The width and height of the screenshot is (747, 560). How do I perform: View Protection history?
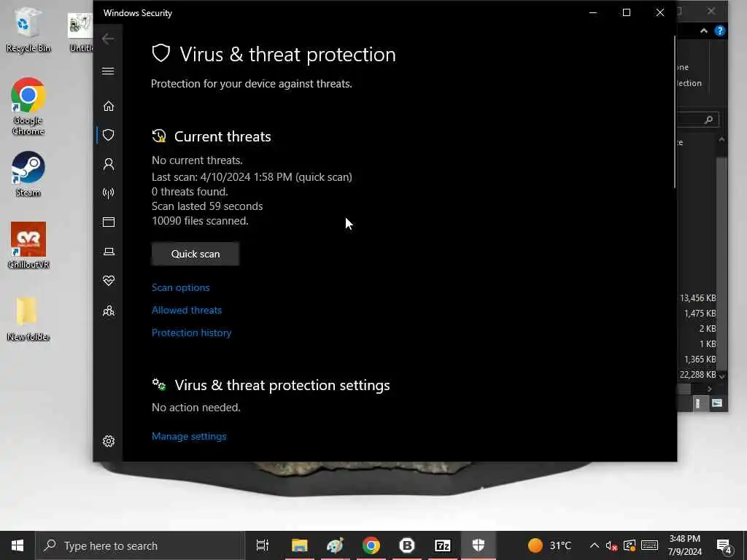coord(192,332)
